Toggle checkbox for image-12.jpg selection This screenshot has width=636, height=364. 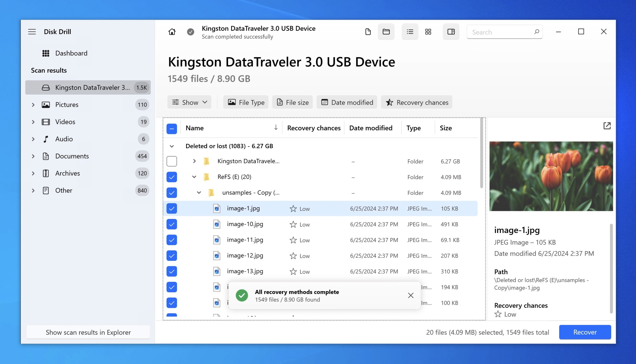tap(172, 255)
